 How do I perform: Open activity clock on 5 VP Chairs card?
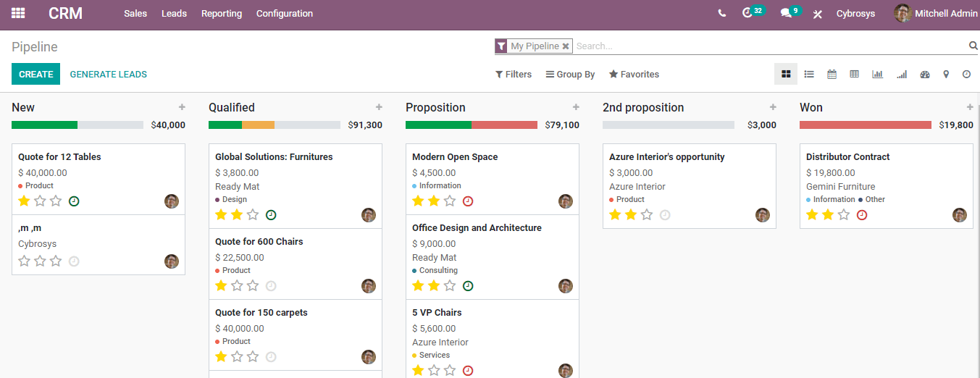[x=468, y=371]
